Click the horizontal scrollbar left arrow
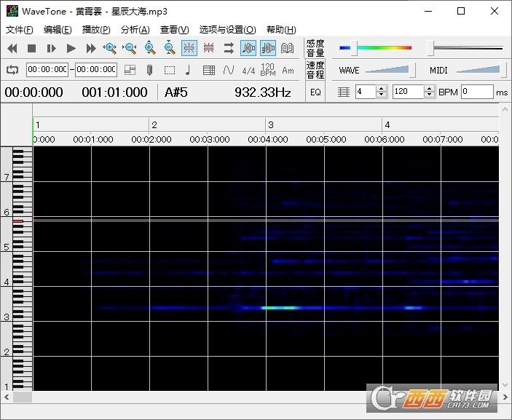 click(7, 397)
